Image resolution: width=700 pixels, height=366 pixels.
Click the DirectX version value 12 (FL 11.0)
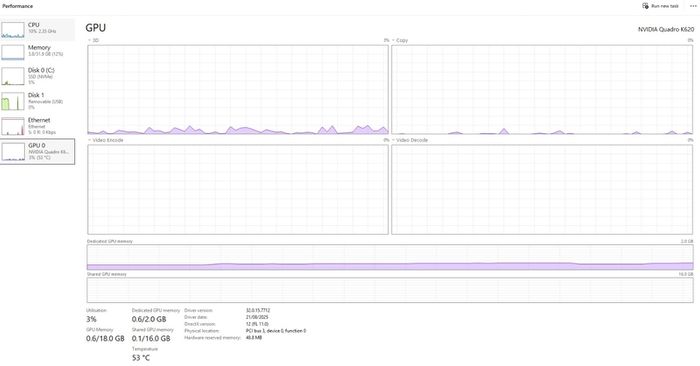257,324
